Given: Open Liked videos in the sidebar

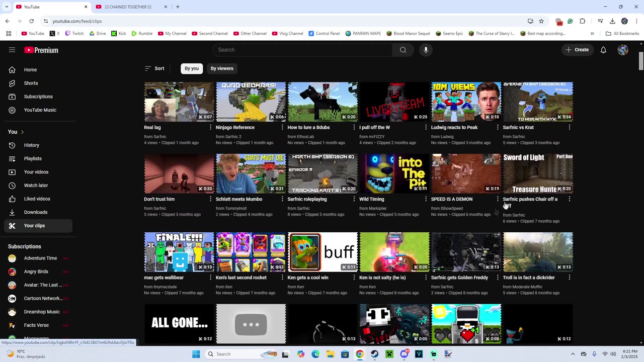Looking at the screenshot, I should [x=38, y=199].
